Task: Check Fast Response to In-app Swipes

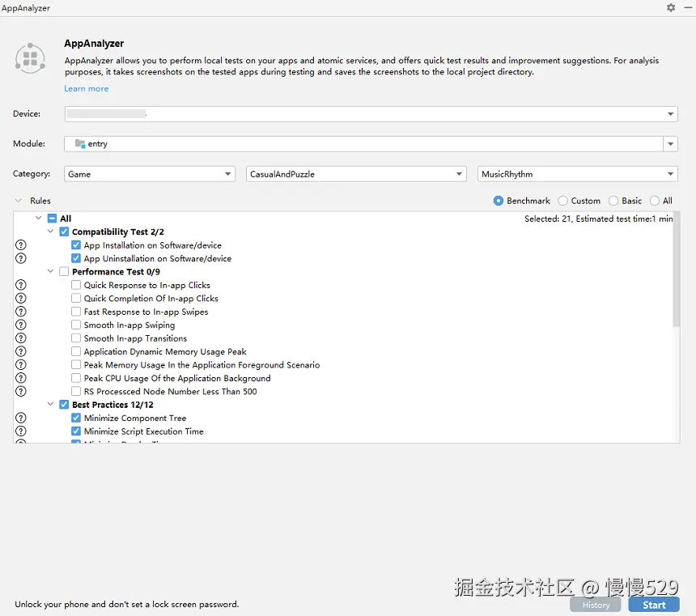Action: click(76, 312)
